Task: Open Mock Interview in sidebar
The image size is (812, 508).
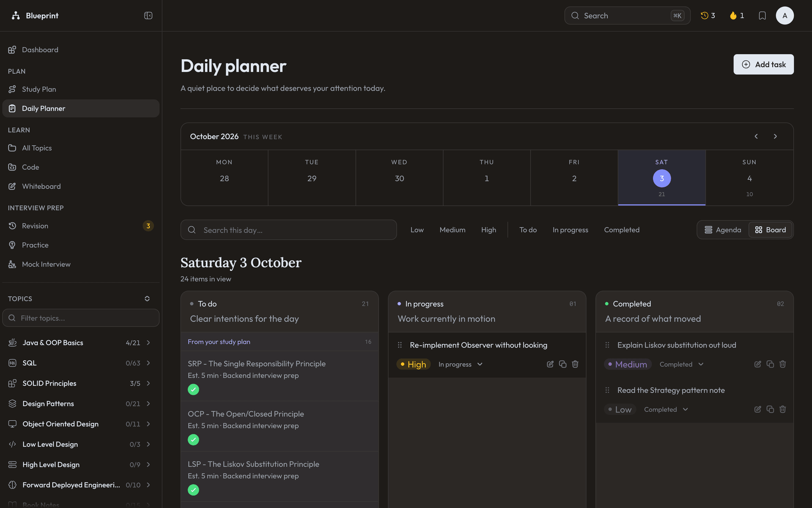Action: point(80,264)
